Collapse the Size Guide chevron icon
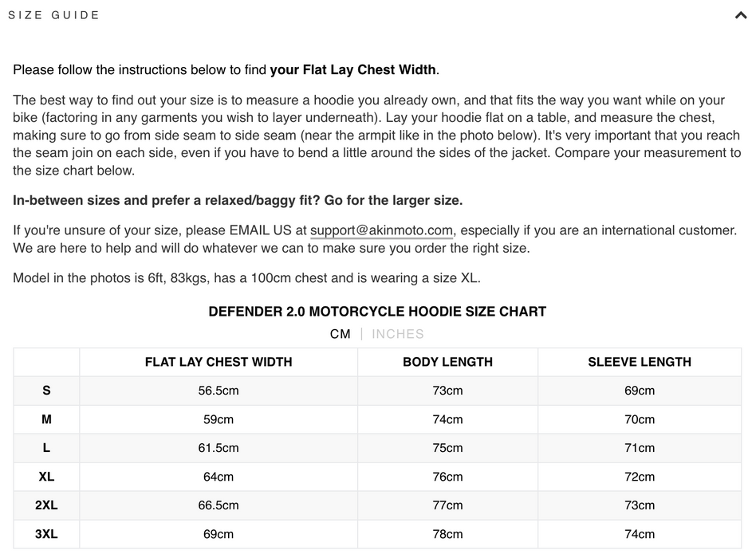The height and width of the screenshot is (558, 756). click(740, 15)
